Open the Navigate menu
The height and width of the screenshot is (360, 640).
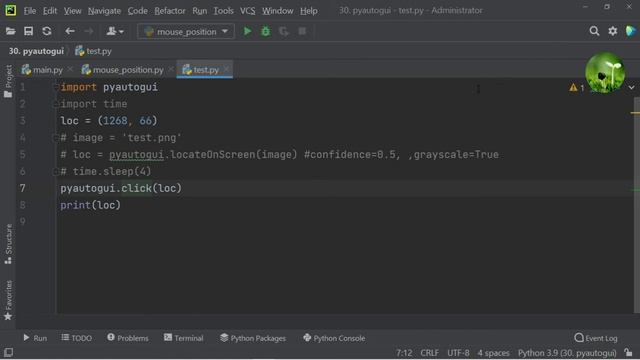tap(104, 11)
